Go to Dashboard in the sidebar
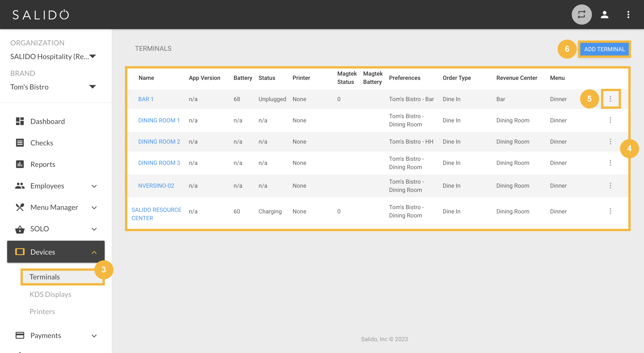The width and height of the screenshot is (644, 353). pos(47,121)
